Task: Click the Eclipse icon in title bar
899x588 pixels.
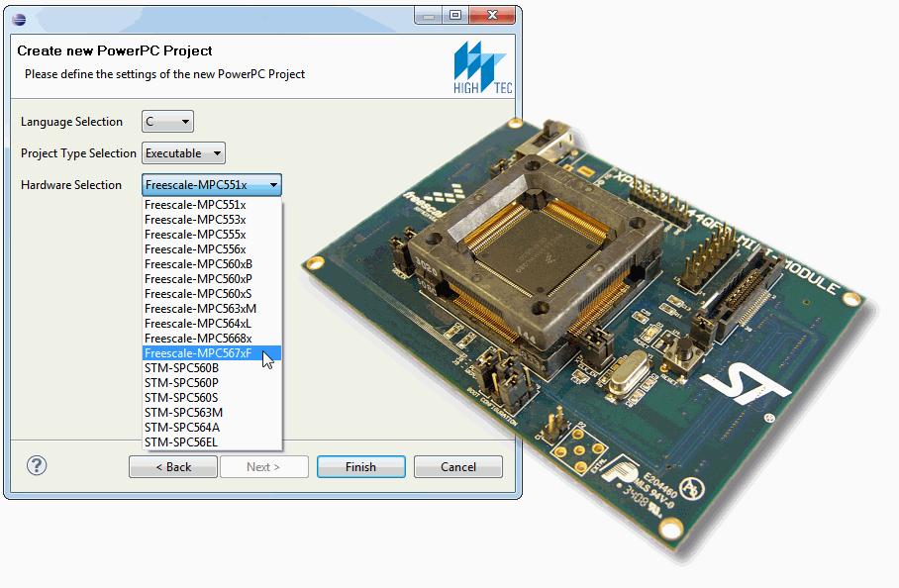Action: click(19, 19)
